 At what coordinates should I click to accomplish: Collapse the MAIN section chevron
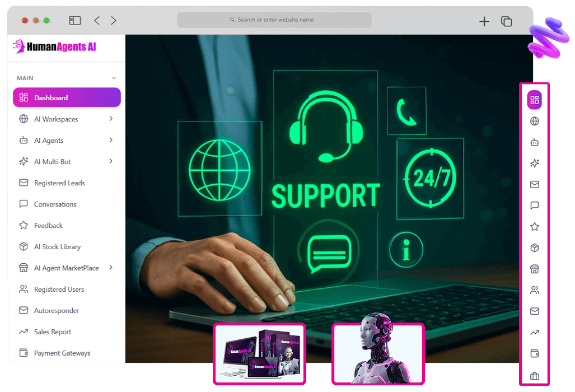[x=114, y=78]
